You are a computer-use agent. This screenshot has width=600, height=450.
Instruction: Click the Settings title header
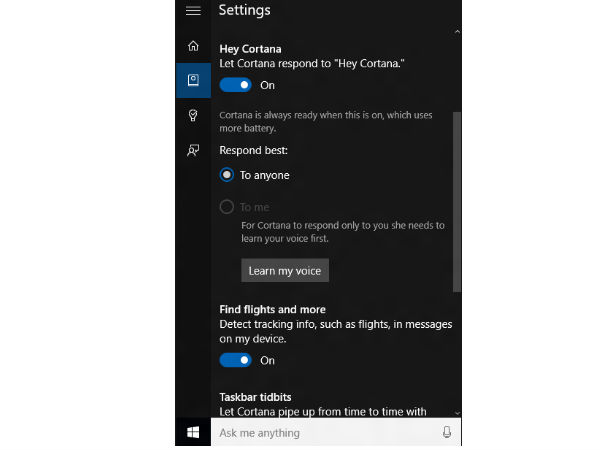(x=244, y=11)
